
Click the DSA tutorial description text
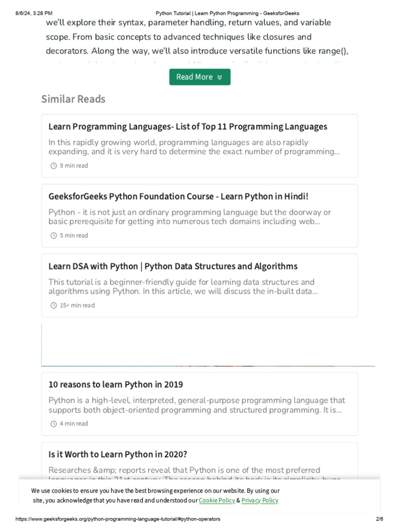pos(183,287)
